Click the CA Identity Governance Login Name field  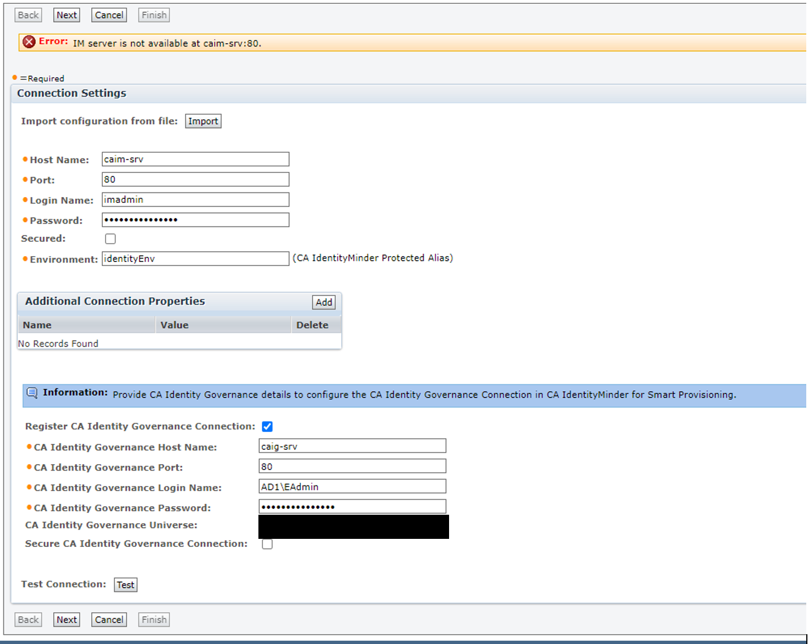(353, 486)
